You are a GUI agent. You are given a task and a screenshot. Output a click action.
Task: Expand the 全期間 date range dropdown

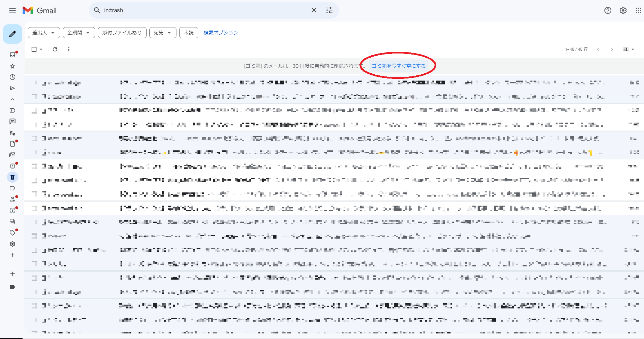pos(79,33)
